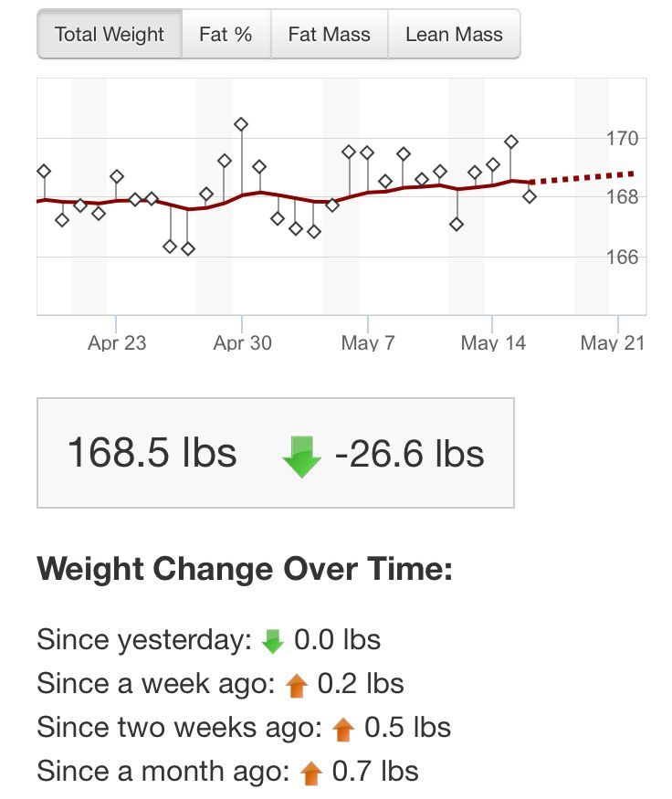Show the Lean Mass tab
Image resolution: width=672 pixels, height=799 pixels.
(x=454, y=34)
